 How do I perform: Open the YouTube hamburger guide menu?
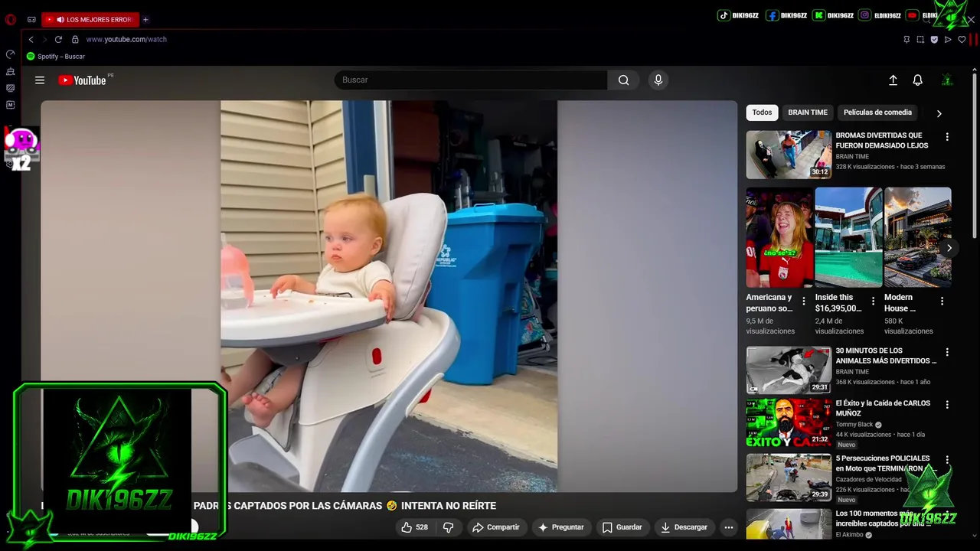[x=40, y=80]
